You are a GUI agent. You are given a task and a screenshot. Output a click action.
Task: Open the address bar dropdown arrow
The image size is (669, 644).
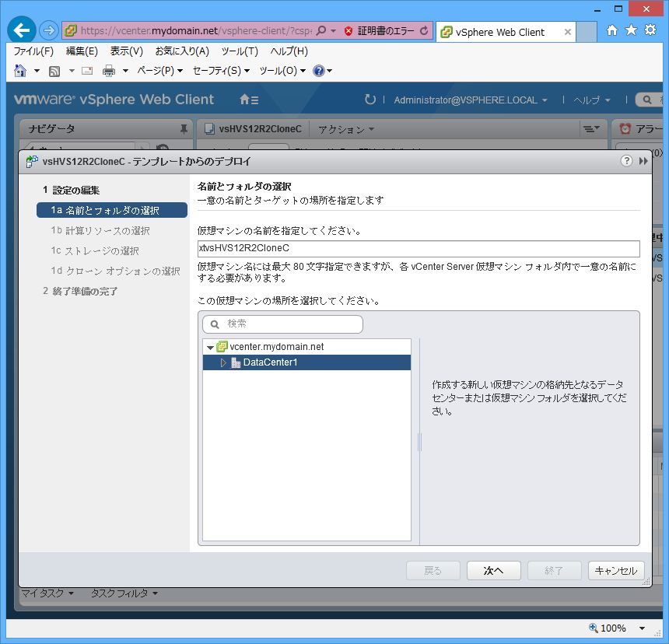[x=334, y=31]
